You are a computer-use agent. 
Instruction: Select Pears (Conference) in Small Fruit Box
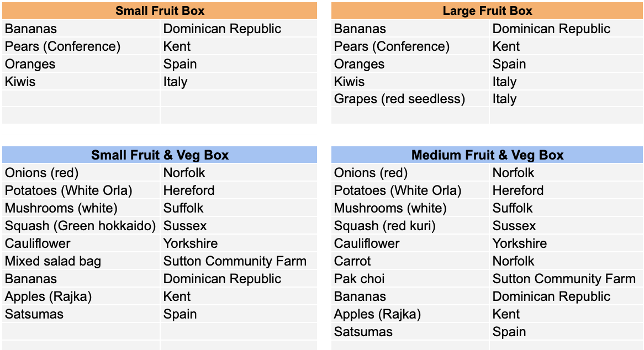click(x=81, y=46)
